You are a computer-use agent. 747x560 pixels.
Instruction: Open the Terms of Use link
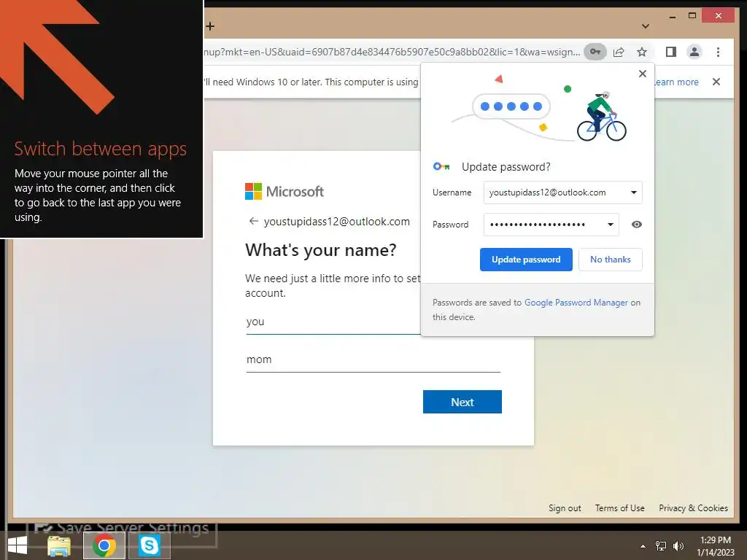tap(620, 508)
